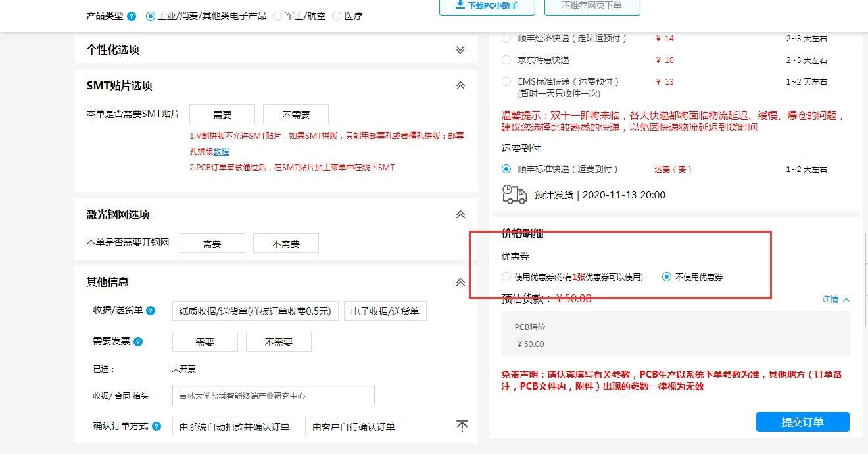The width and height of the screenshot is (868, 454).
Task: Click the help icon next to 收据/送货单
Action: 151,311
